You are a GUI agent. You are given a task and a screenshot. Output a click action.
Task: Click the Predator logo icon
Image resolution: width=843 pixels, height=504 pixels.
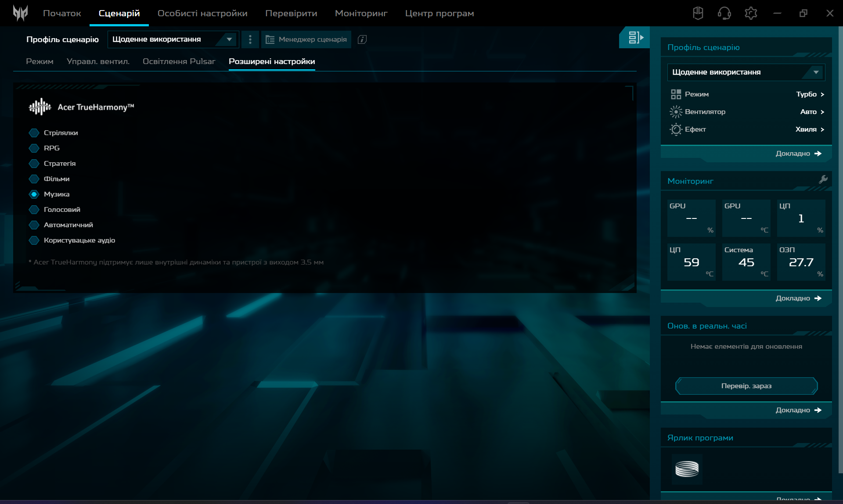point(20,13)
